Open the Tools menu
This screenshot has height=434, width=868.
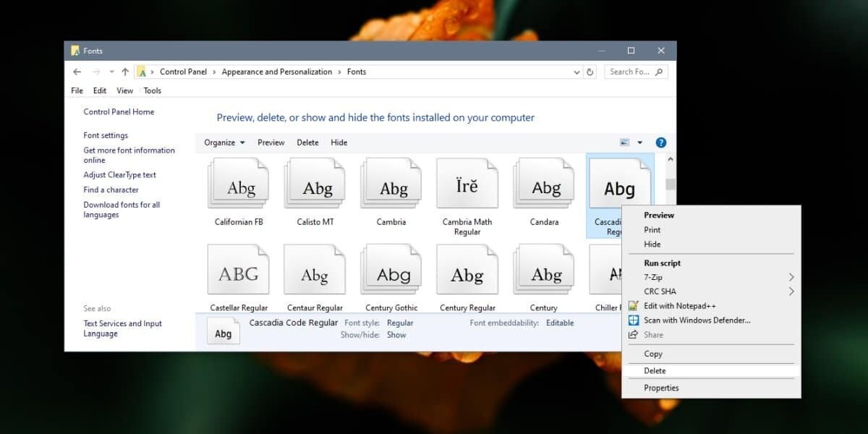pyautogui.click(x=152, y=90)
